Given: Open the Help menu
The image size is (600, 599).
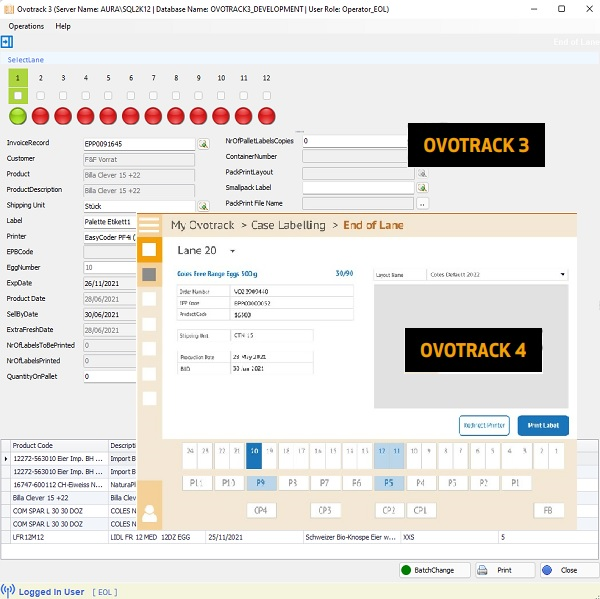Looking at the screenshot, I should tap(63, 26).
